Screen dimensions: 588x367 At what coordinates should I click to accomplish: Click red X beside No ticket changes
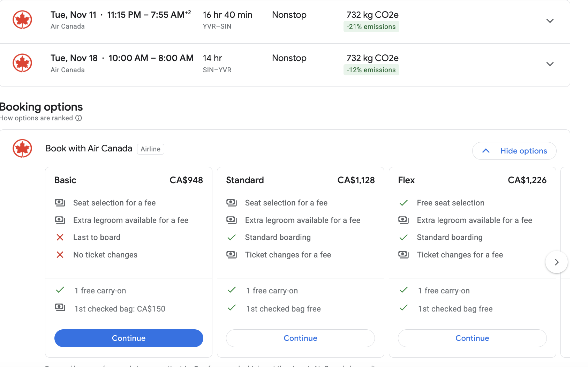60,255
